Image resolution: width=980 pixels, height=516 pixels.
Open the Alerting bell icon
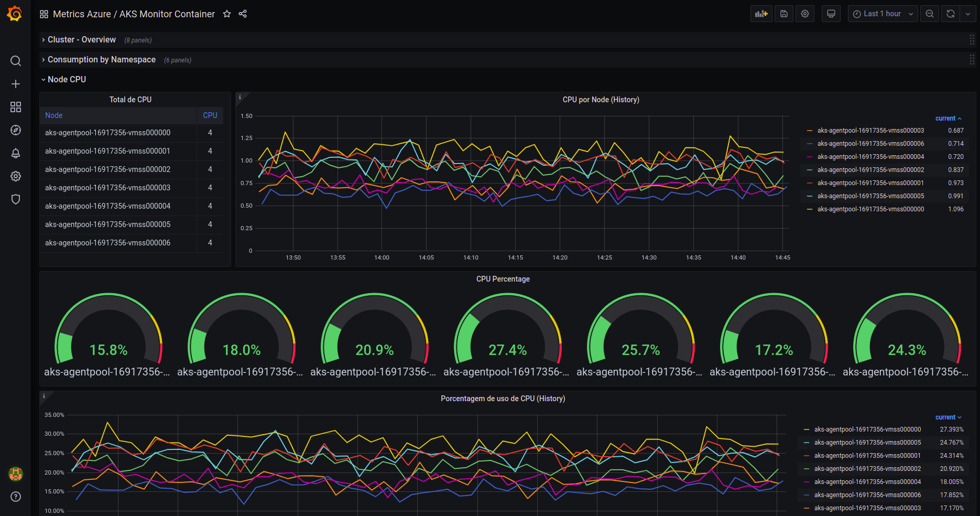point(16,153)
